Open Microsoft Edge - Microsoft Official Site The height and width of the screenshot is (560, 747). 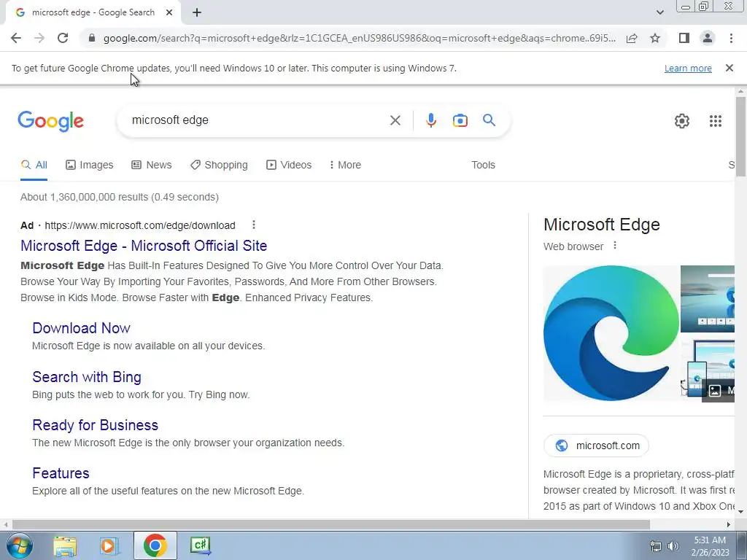144,246
